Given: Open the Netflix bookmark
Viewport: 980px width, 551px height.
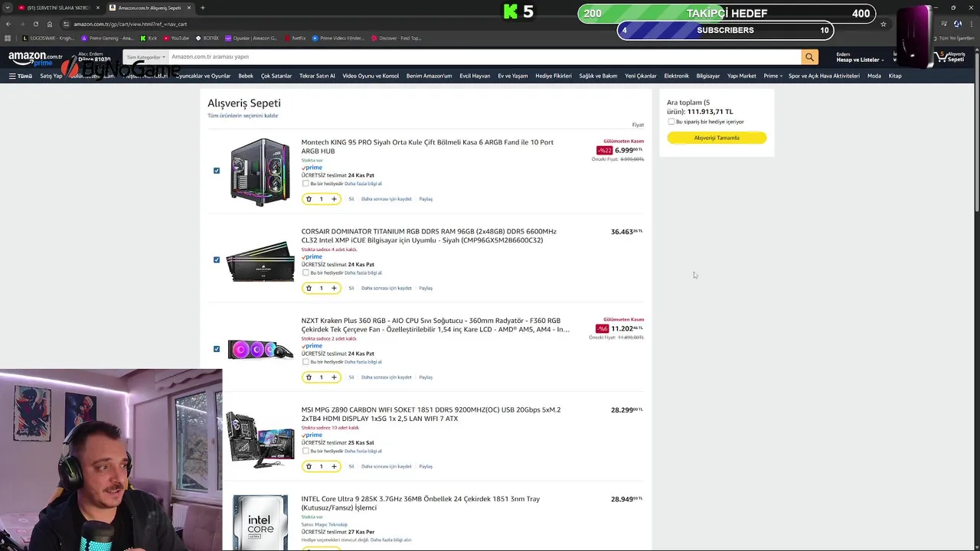Looking at the screenshot, I should pyautogui.click(x=295, y=37).
